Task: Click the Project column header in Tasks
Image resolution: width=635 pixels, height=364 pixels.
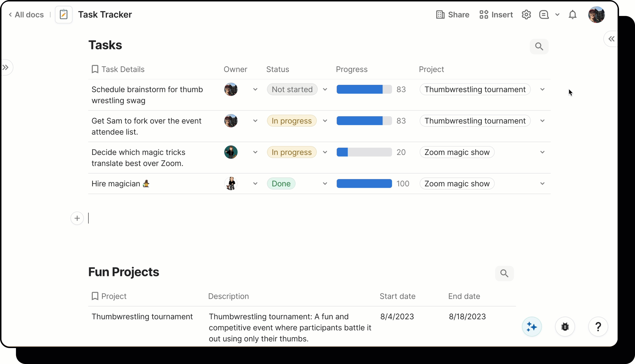Action: point(431,69)
